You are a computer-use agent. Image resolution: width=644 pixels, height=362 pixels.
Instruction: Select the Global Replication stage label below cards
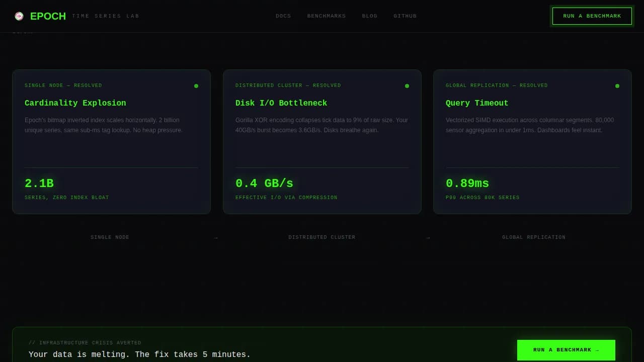(534, 237)
